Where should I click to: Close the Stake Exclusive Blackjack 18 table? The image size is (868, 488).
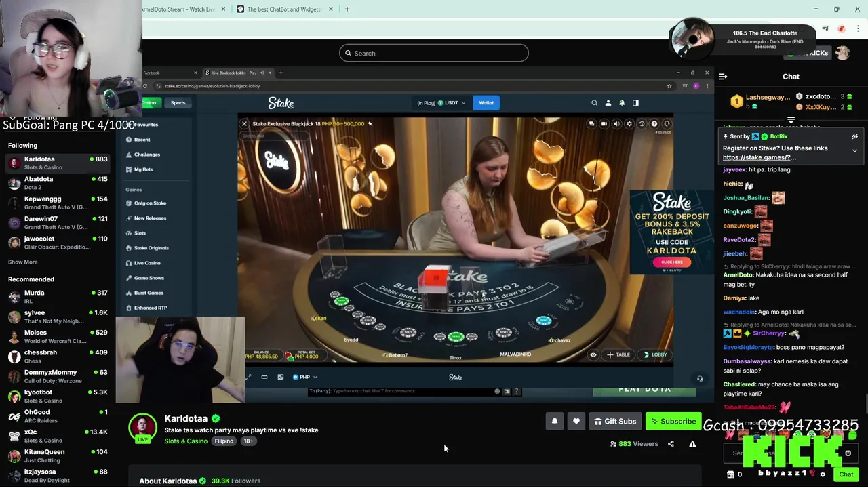coord(244,124)
